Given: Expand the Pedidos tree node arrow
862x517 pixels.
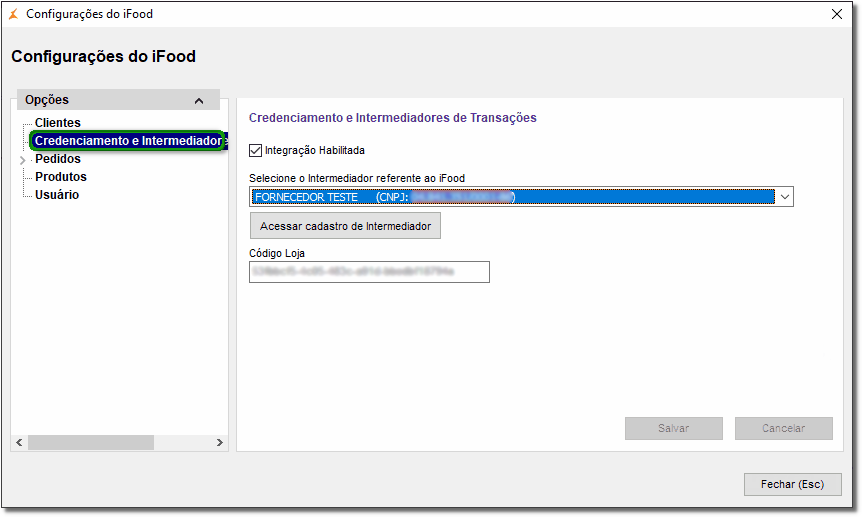Looking at the screenshot, I should (23, 160).
